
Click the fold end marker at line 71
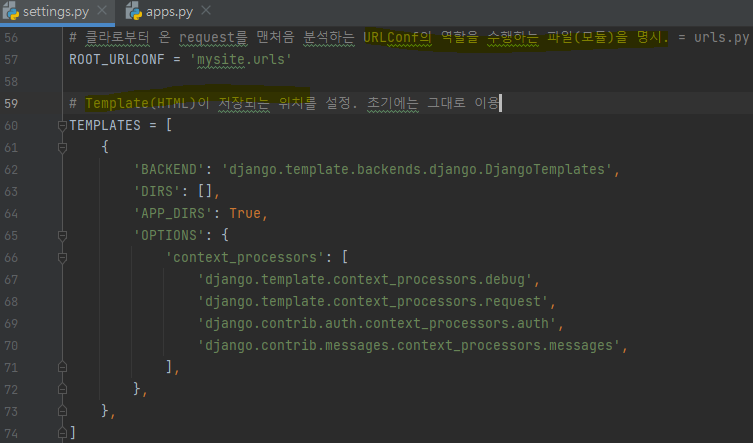click(62, 368)
